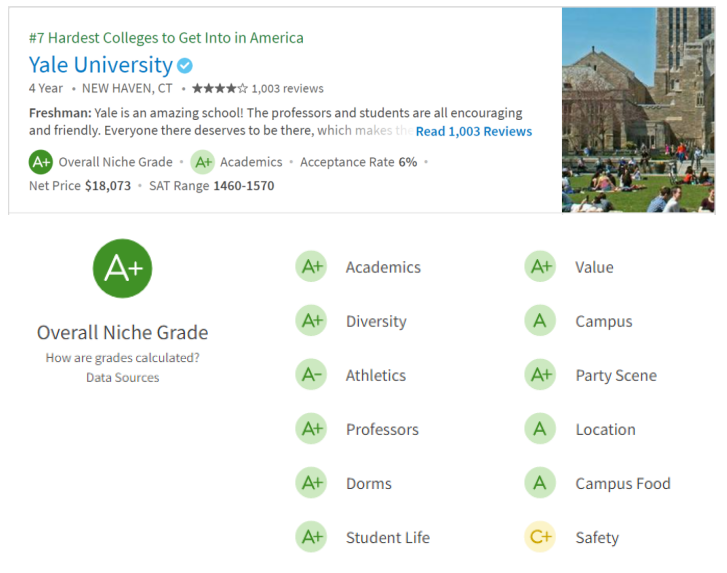Click the yellow C+ Safety grade badge
Image resolution: width=727 pixels, height=573 pixels.
(x=540, y=537)
